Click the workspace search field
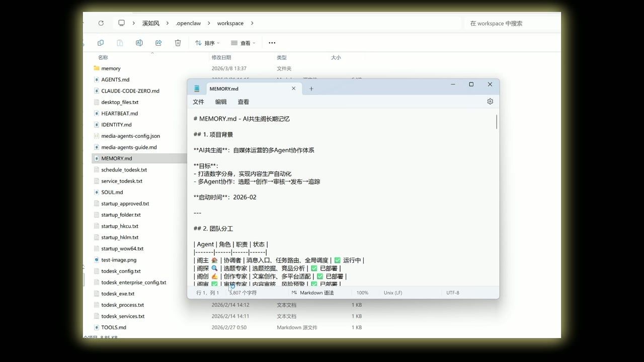Viewport: 644px width, 362px height. pyautogui.click(x=511, y=23)
